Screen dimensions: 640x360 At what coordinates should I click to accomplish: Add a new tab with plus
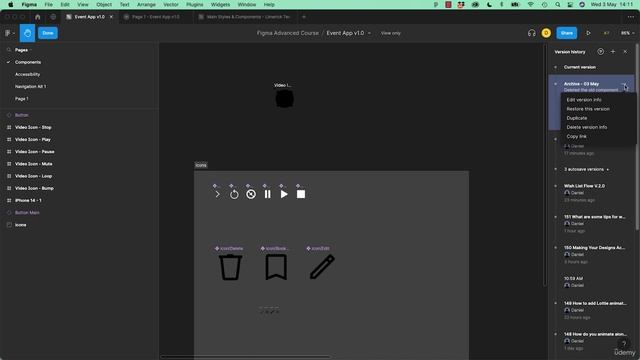tap(304, 17)
